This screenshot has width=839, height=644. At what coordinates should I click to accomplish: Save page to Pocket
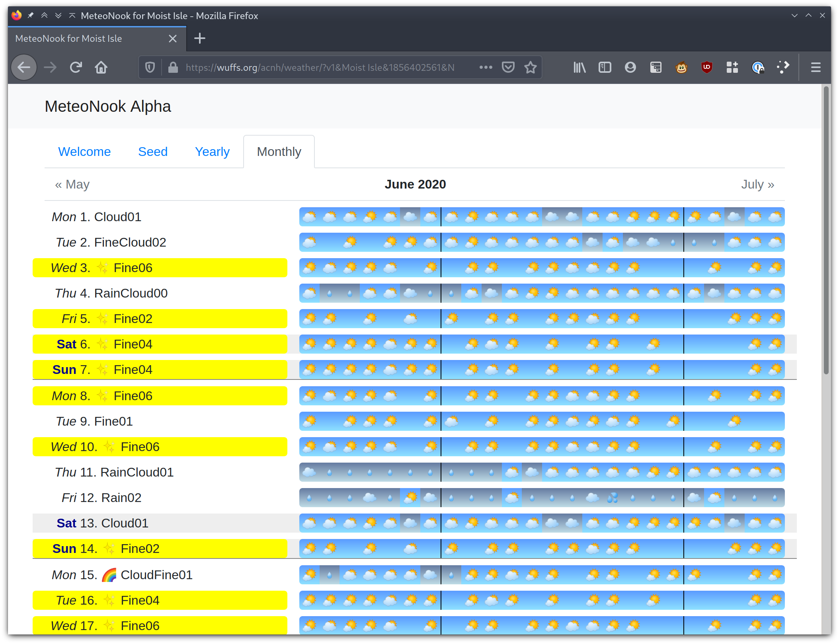pyautogui.click(x=508, y=67)
